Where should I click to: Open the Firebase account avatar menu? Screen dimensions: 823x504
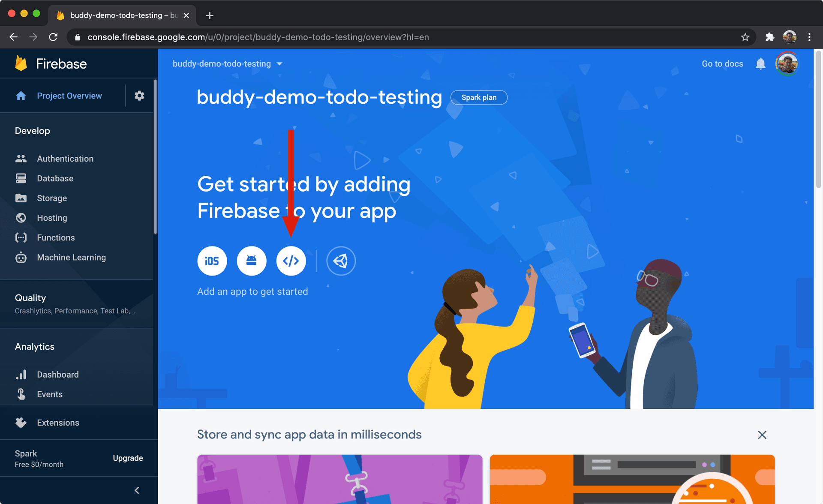pos(787,64)
